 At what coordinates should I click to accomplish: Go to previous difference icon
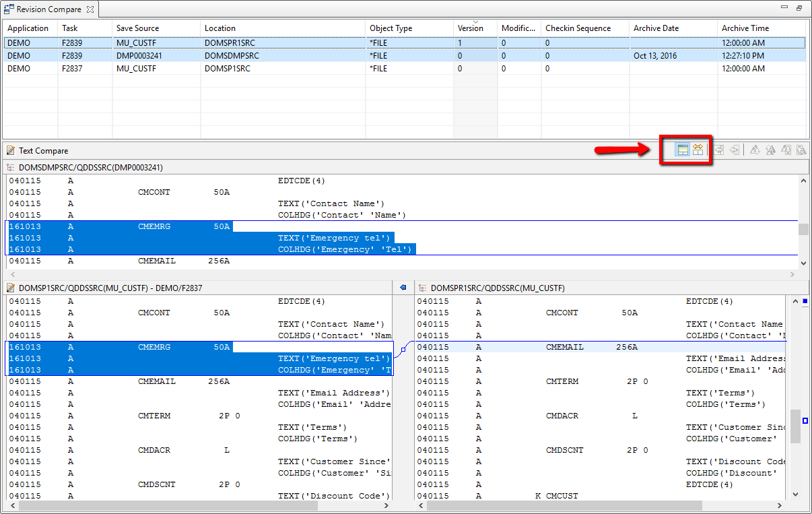[770, 150]
